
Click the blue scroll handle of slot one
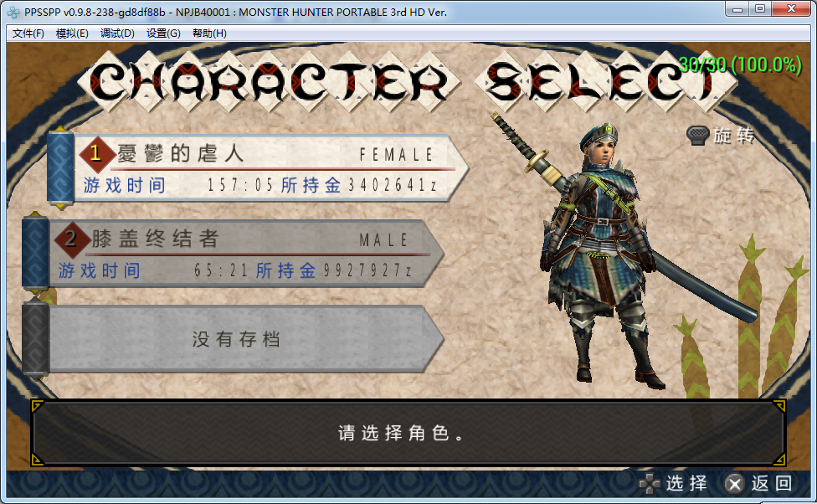point(60,167)
